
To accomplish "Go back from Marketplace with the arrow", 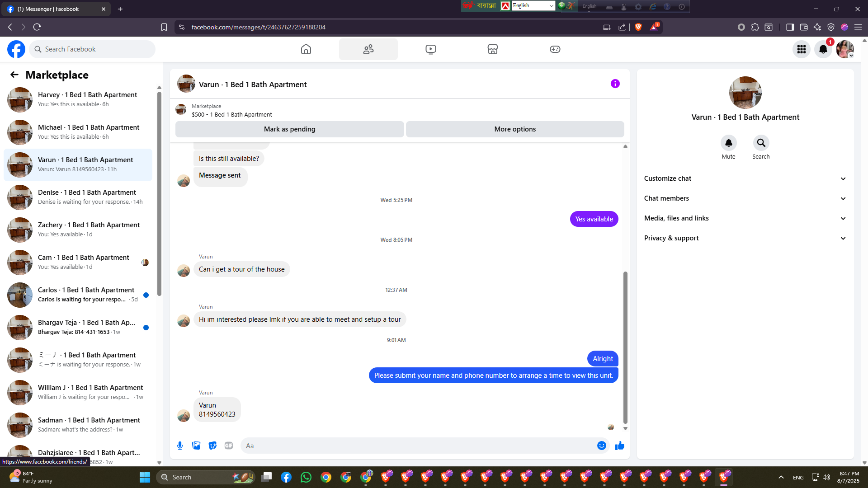I will pos(14,75).
